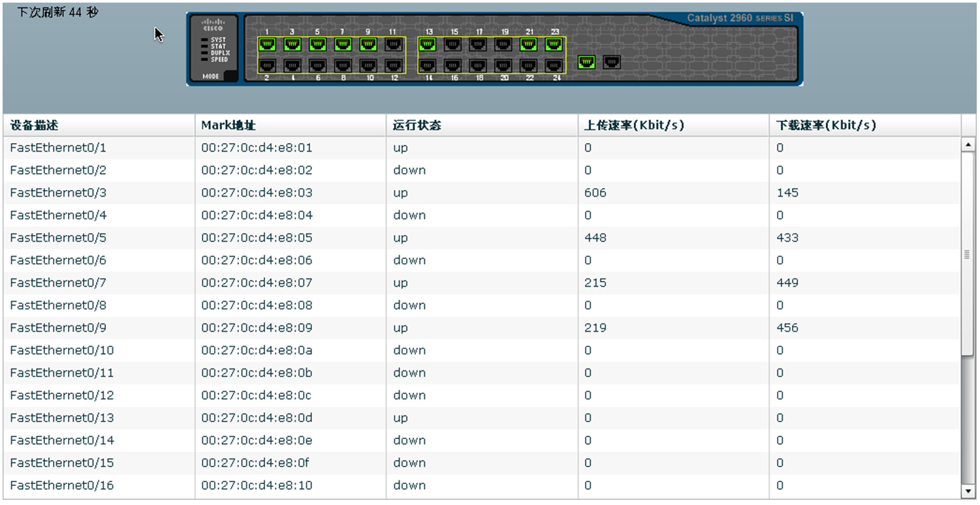Select port 24 on the switch panel
980x505 pixels.
pyautogui.click(x=554, y=65)
